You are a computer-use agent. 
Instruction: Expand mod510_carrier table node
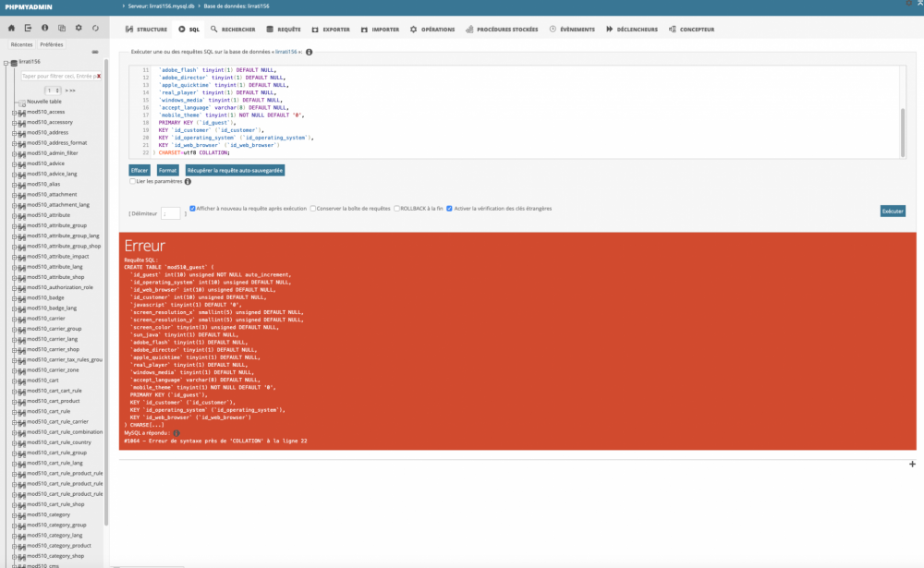coord(14,319)
